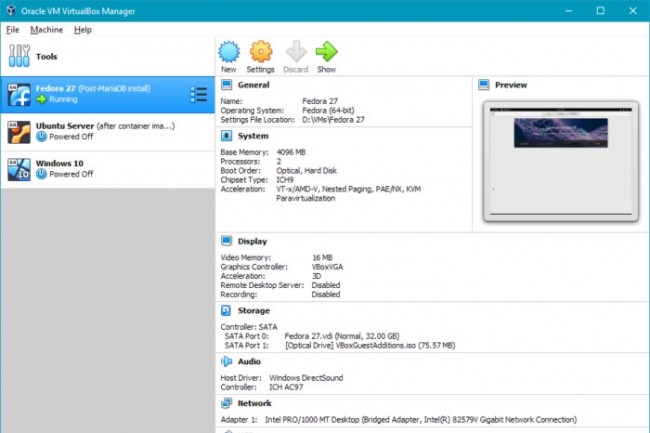This screenshot has width=650, height=433.
Task: Click the green Show arrow icon
Action: coord(326,52)
